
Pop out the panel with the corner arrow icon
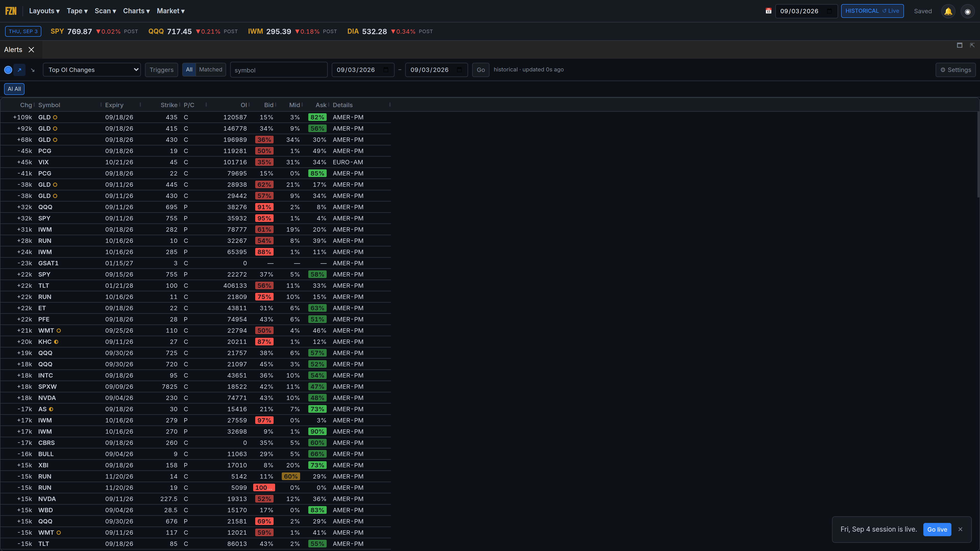tap(972, 45)
